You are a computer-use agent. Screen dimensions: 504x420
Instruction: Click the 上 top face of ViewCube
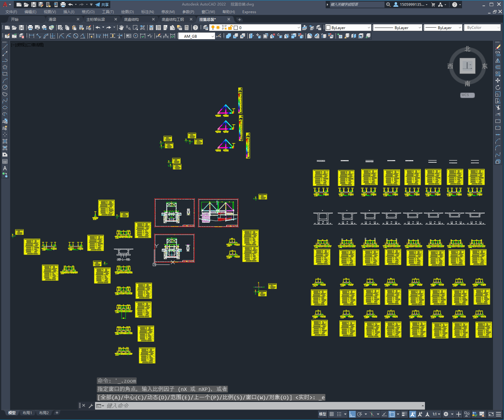468,66
